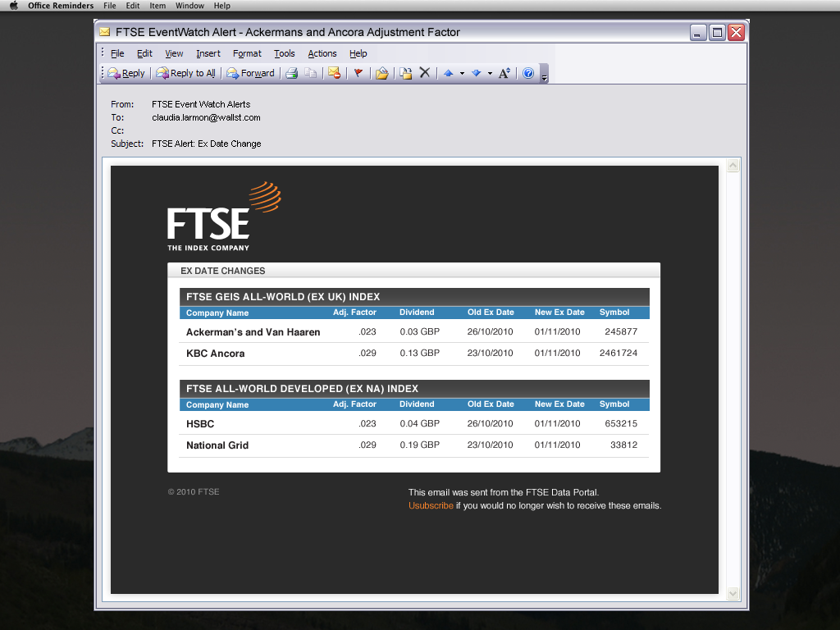Click the sender name FTSE Event Watch Alerts
This screenshot has width=840, height=630.
click(201, 104)
